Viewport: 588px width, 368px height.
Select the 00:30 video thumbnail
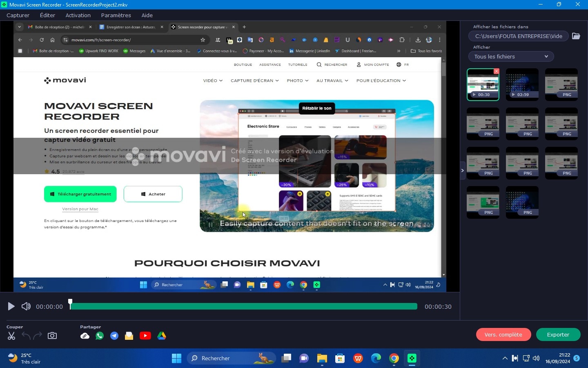483,85
